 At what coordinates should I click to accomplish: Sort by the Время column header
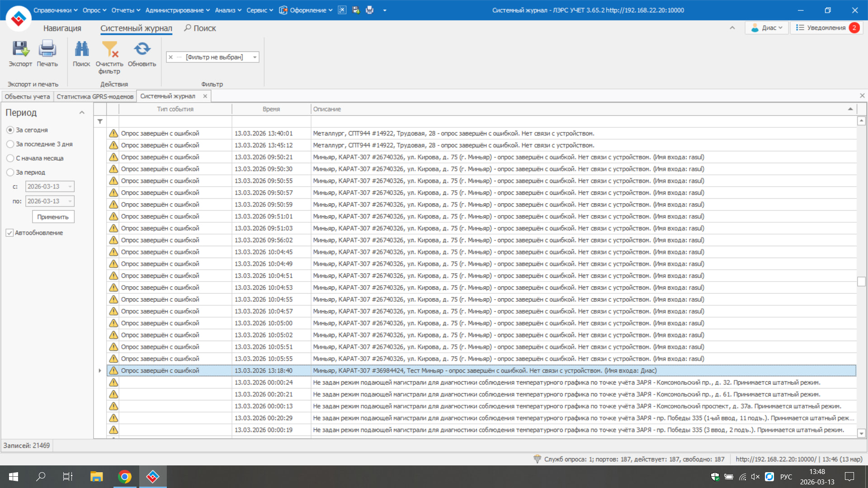(271, 109)
